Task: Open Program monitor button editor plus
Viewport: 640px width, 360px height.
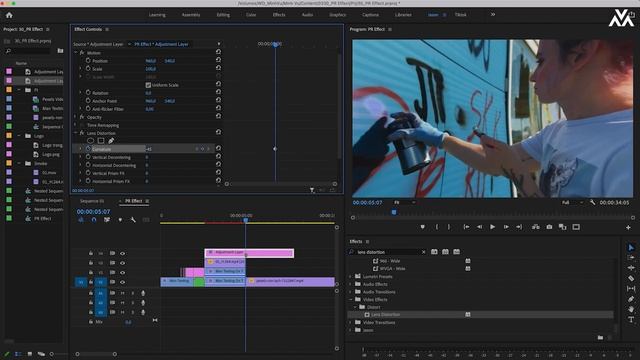Action: point(628,227)
